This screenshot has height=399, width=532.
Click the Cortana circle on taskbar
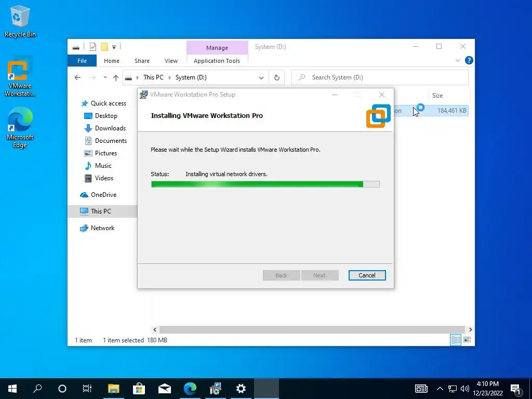62,389
